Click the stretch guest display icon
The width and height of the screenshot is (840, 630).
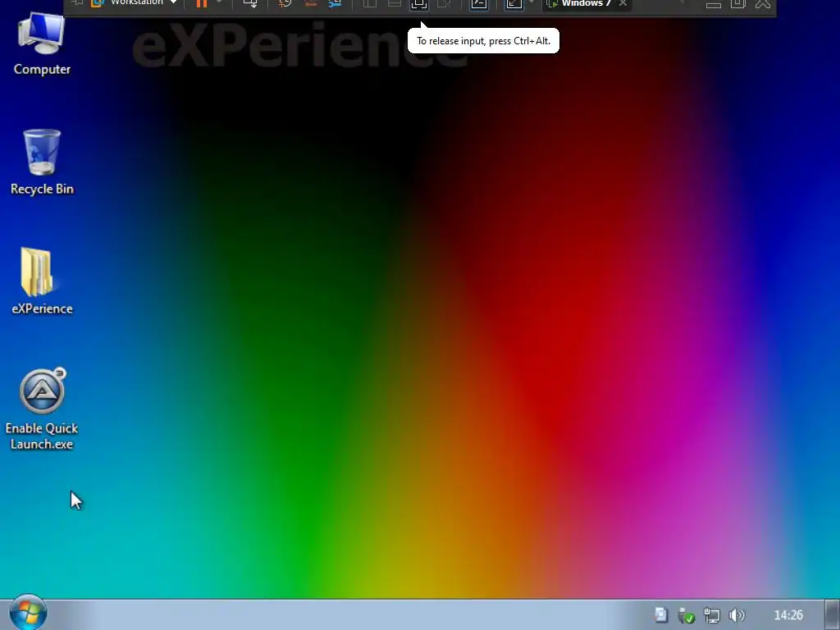(x=514, y=4)
